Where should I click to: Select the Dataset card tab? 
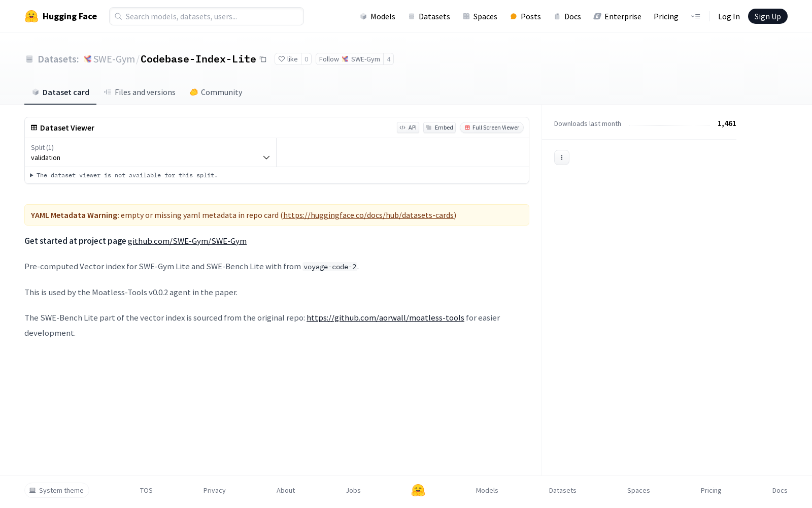[60, 92]
